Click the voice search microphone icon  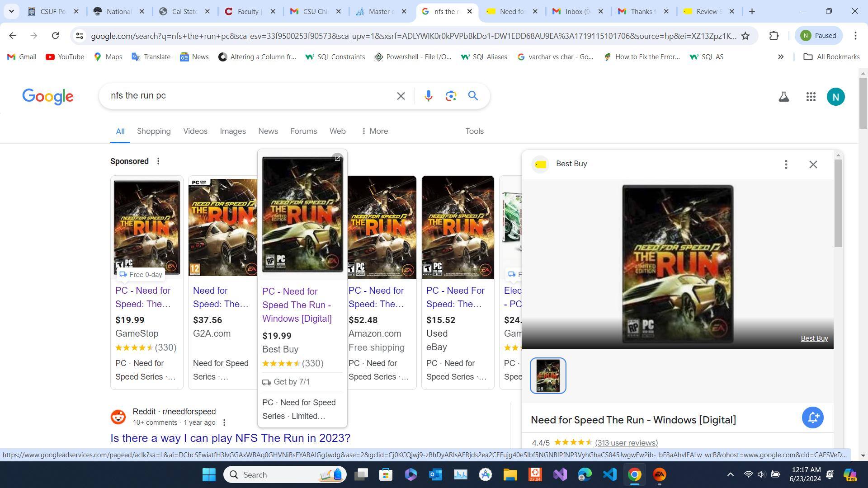428,96
